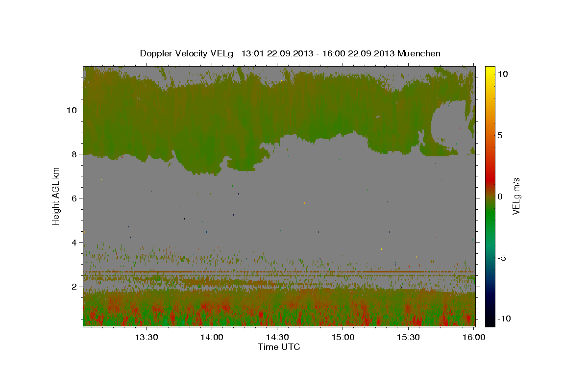Image resolution: width=588 pixels, height=392 pixels.
Task: Click the 'Muenchen' station name in title
Action: click(x=419, y=53)
